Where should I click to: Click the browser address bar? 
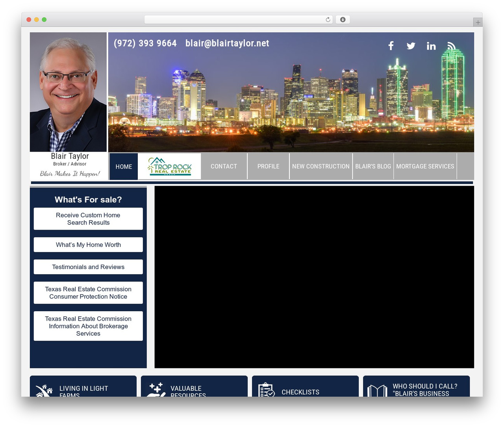pyautogui.click(x=239, y=20)
